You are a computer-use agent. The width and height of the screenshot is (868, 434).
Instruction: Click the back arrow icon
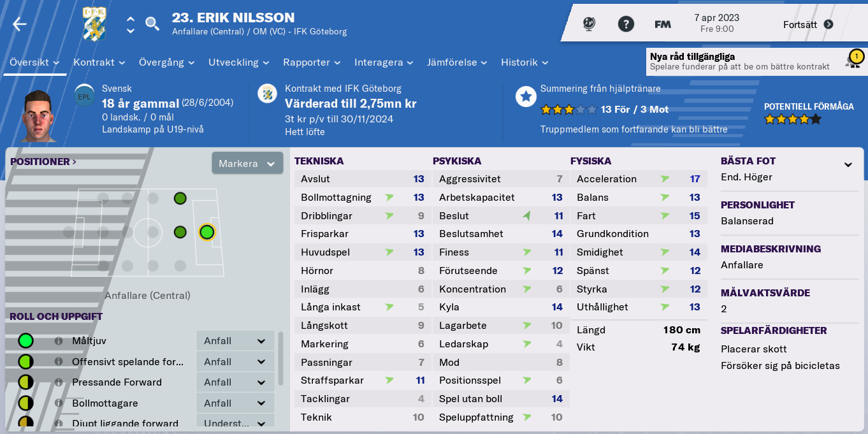pyautogui.click(x=20, y=24)
